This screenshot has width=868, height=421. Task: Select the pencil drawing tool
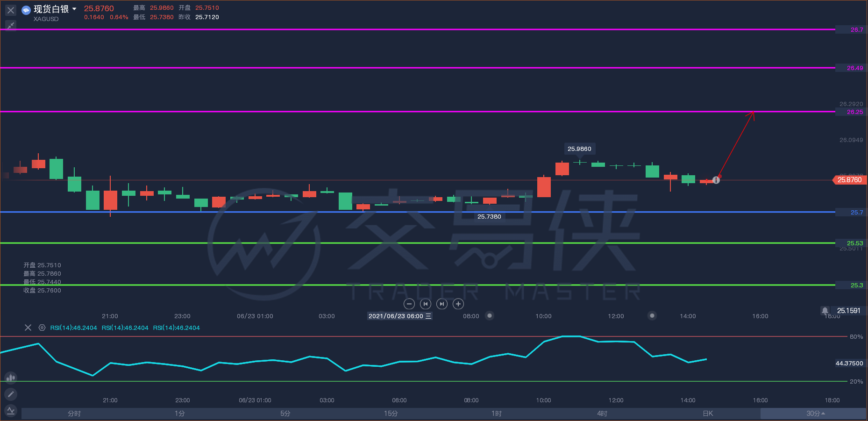11,394
